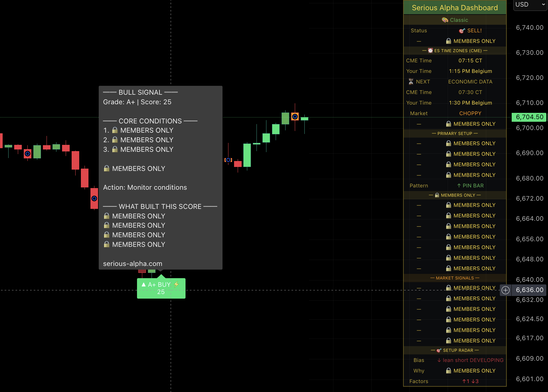548x392 pixels.
Task: Open the USD currency dropdown
Action: tap(530, 5)
